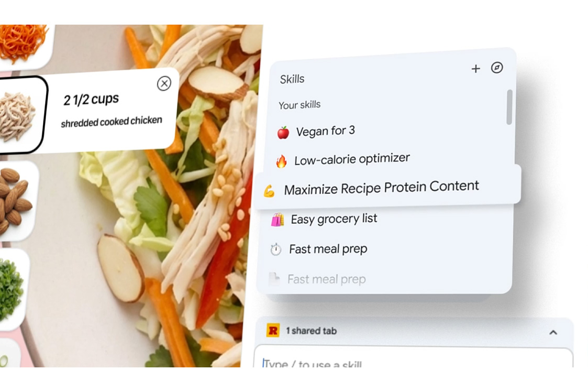Image resolution: width=588 pixels, height=392 pixels.
Task: Select the almonds ingredient thumbnail
Action: [x=16, y=201]
